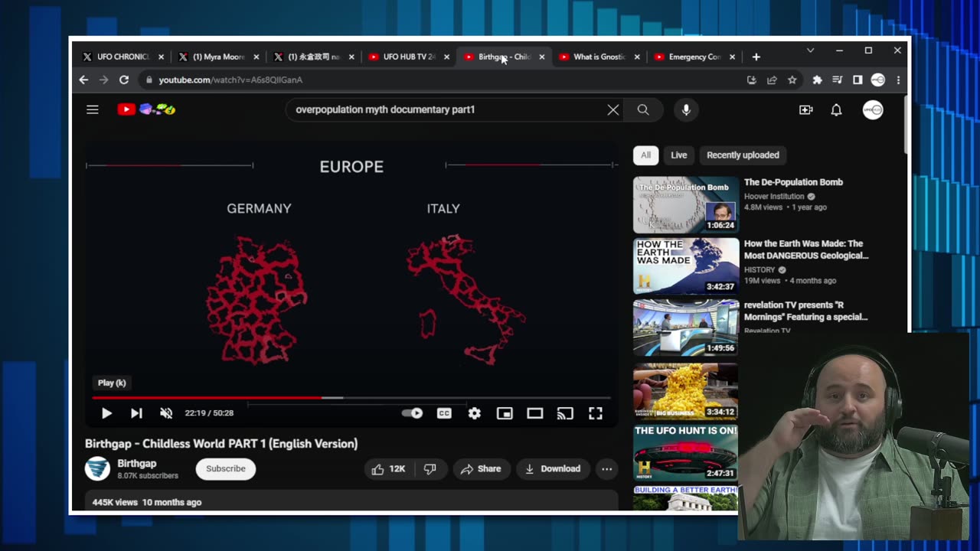This screenshot has width=980, height=551.
Task: Open video player settings gear
Action: pos(475,413)
